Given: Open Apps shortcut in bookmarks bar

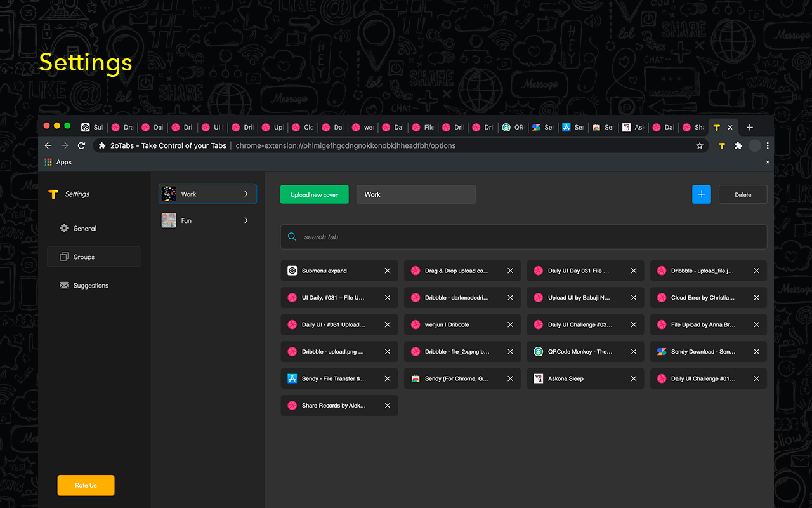Looking at the screenshot, I should (58, 162).
